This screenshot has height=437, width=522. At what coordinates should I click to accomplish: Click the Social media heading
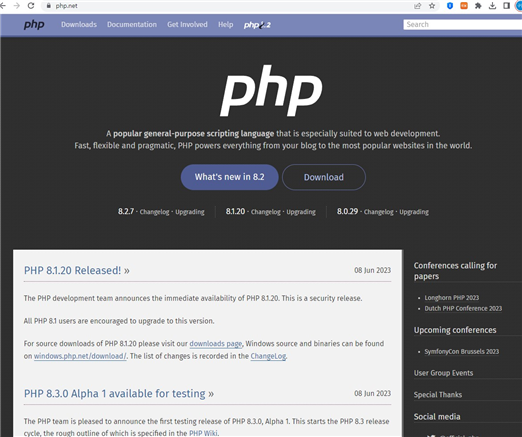coord(437,417)
